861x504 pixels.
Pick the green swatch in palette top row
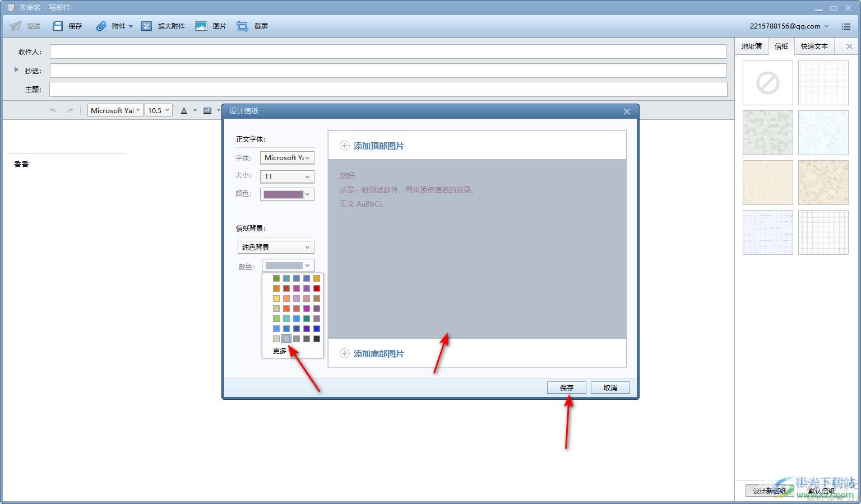coord(276,278)
